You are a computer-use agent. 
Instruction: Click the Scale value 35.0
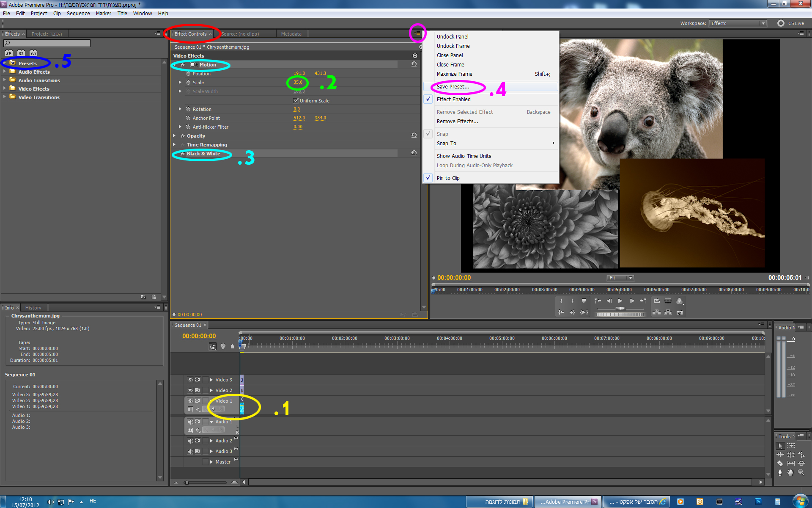(x=298, y=83)
